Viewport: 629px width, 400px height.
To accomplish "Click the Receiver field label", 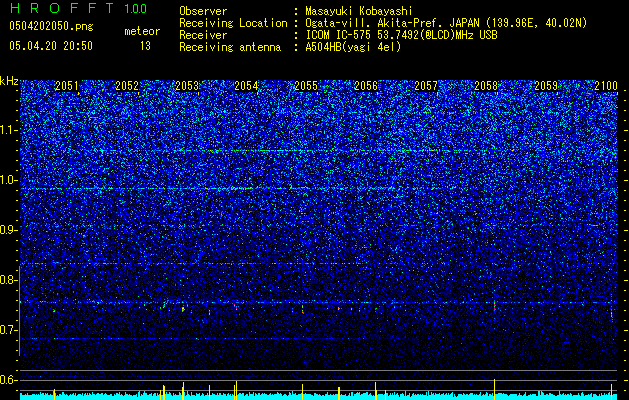I will (203, 35).
